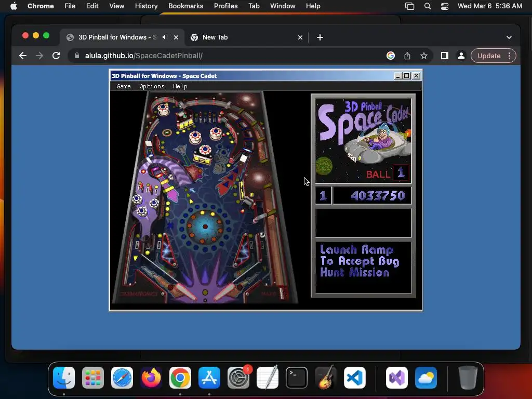
Task: Launch Safari from the Dock
Action: pos(122,378)
